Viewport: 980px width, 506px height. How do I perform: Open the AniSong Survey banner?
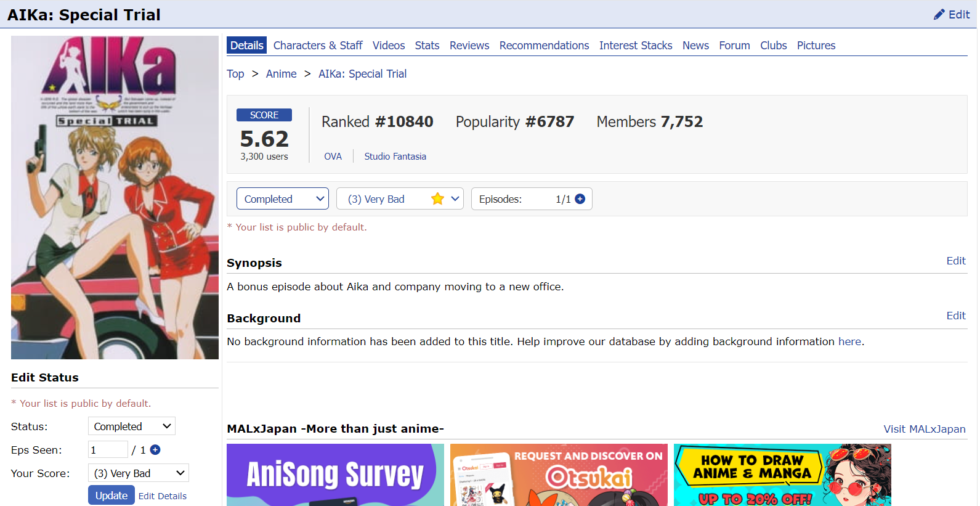335,475
